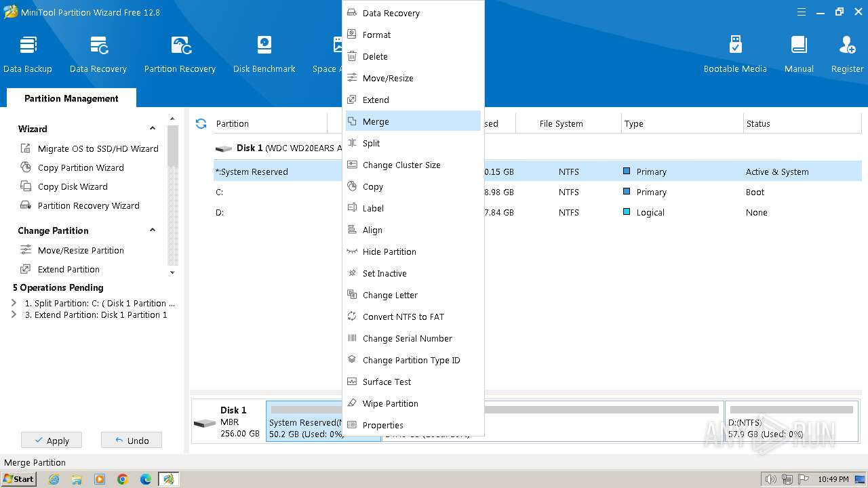Viewport: 868px width, 488px height.
Task: Start Copy Disk Wizard
Action: point(64,186)
